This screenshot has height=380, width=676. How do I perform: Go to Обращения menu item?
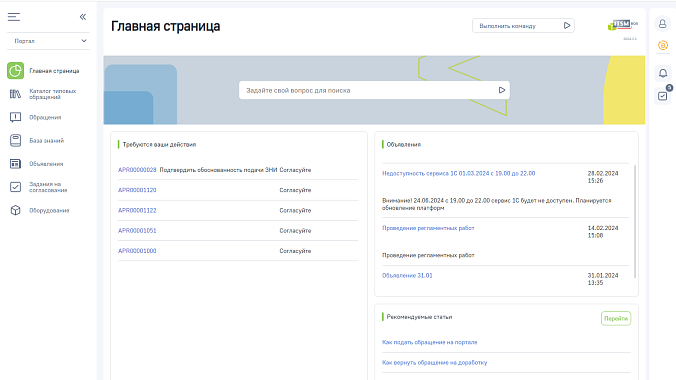point(45,117)
